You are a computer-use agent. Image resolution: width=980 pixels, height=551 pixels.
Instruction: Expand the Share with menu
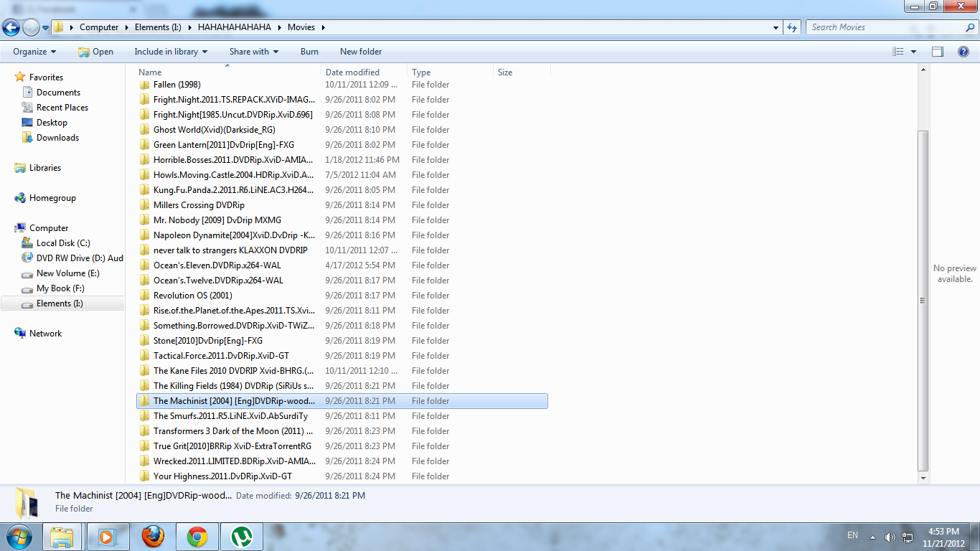point(254,52)
